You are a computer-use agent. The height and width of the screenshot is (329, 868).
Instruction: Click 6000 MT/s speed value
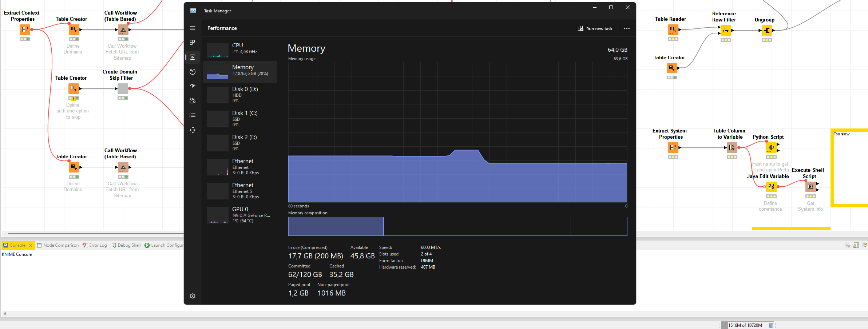[x=431, y=247]
